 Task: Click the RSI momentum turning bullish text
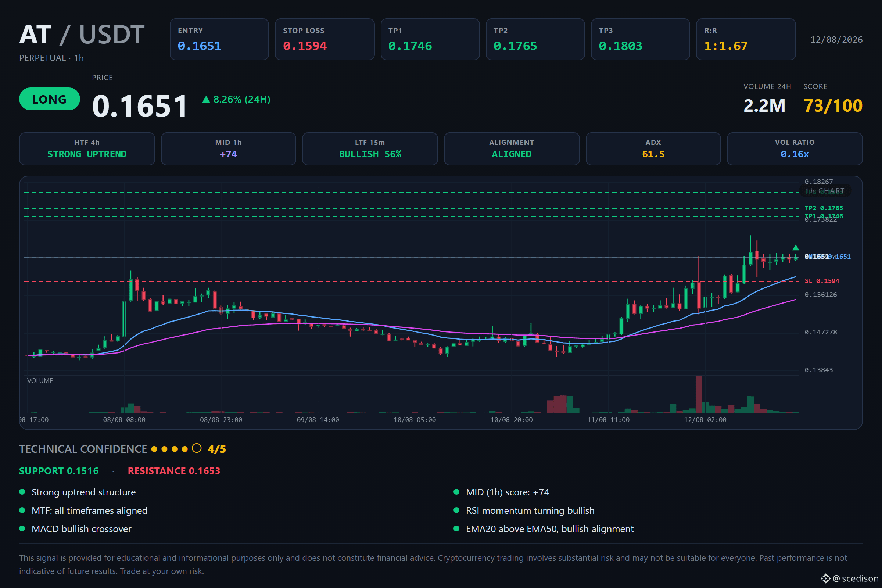tap(530, 510)
